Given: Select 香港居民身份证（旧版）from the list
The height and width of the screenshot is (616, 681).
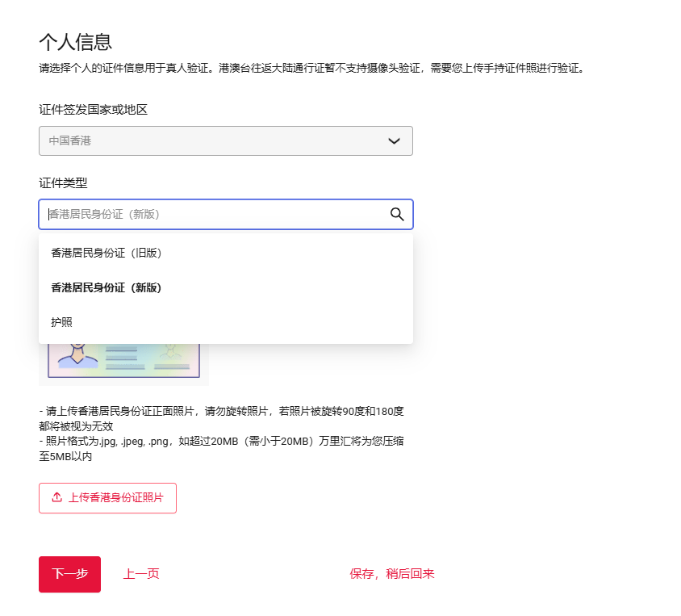Looking at the screenshot, I should click(x=107, y=253).
